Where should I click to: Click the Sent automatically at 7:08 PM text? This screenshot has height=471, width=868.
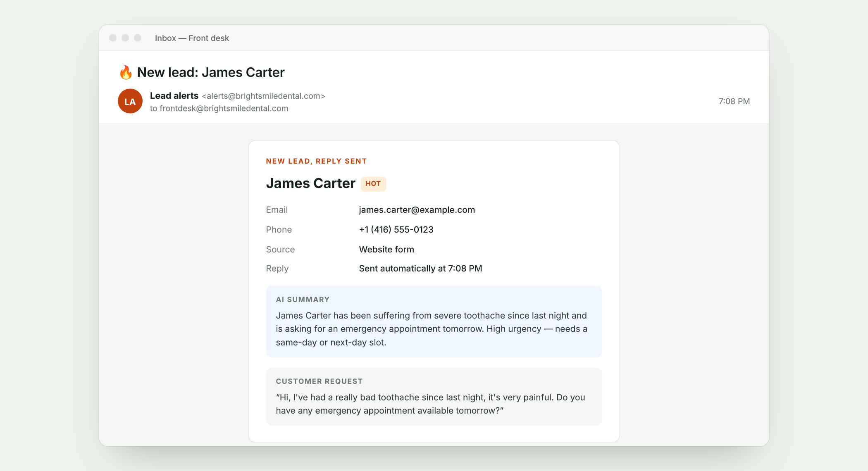(420, 269)
